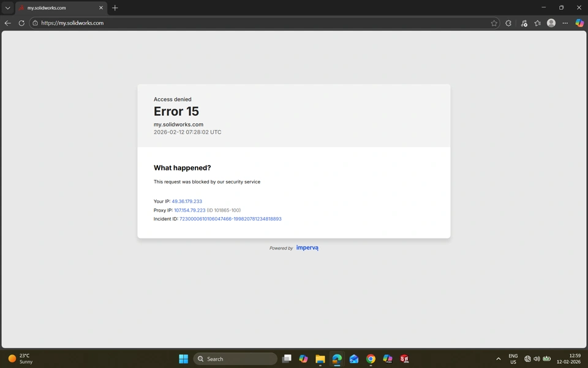Open Microsoft 365 Copilot taskbar app
588x368 pixels.
387,359
